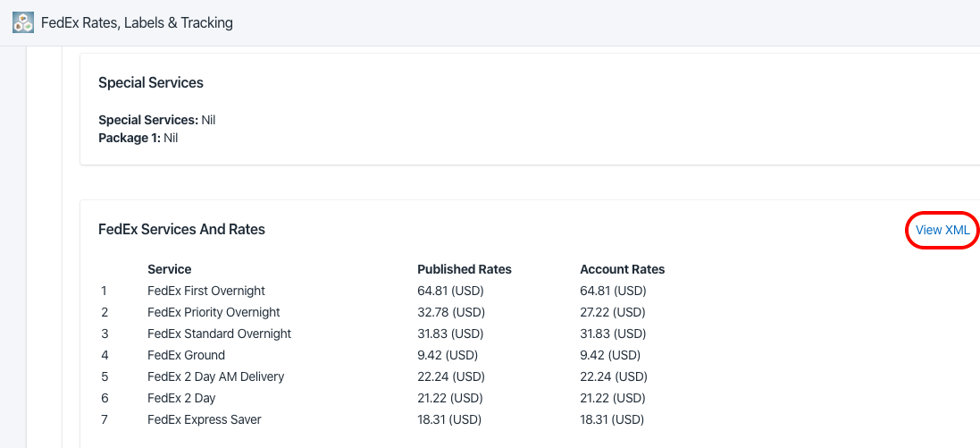Click published rate for FedEx Express Saver
The height and width of the screenshot is (448, 980).
tap(449, 419)
